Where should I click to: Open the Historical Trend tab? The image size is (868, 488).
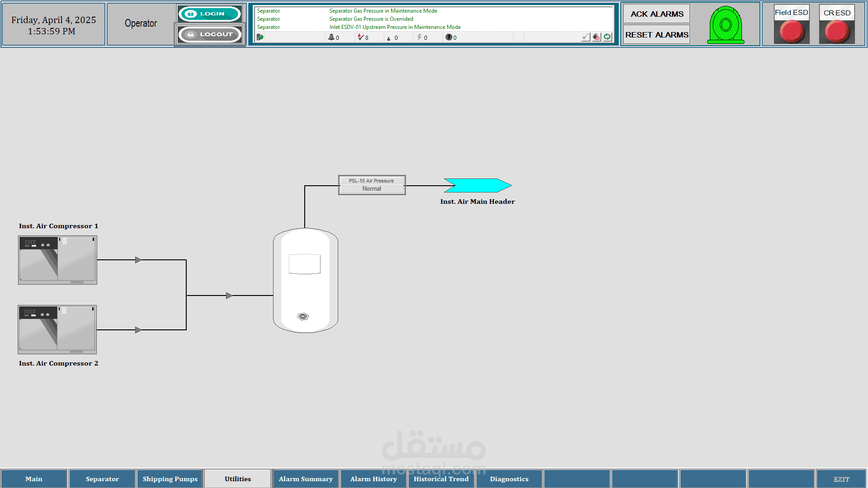441,479
